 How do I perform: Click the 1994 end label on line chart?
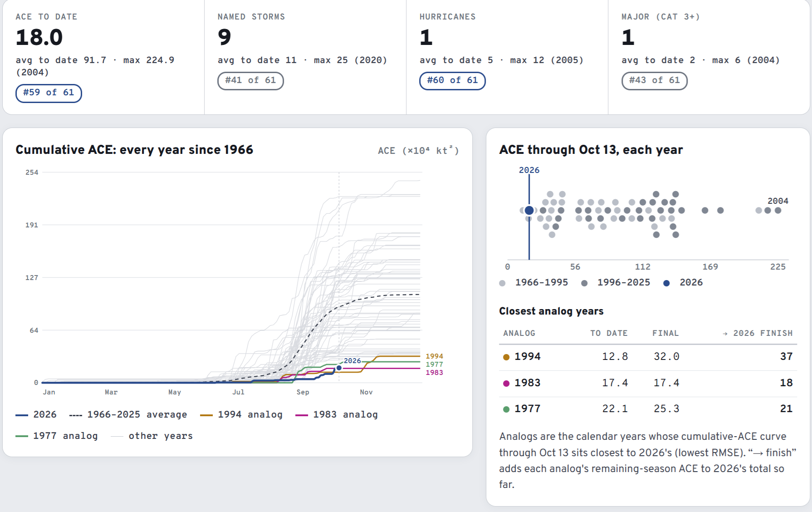[x=434, y=356]
